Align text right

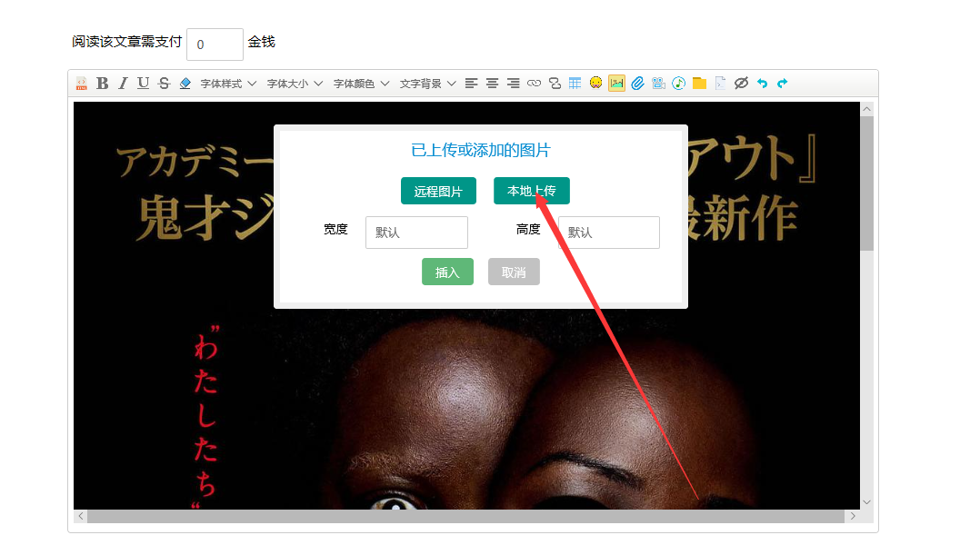[513, 83]
